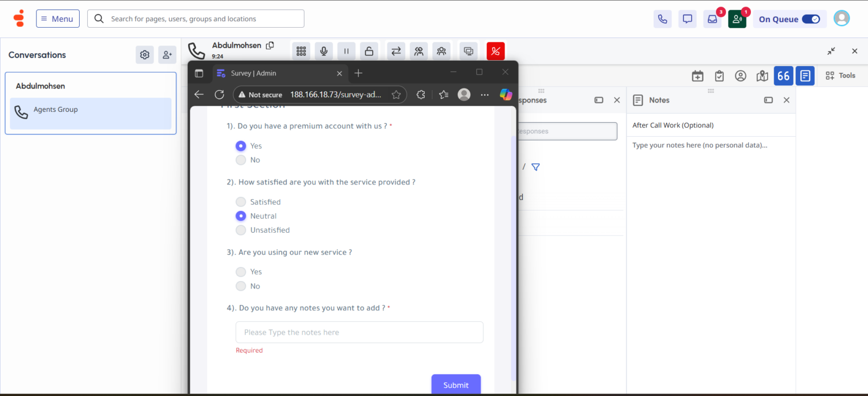Submit the survey form

click(x=456, y=385)
